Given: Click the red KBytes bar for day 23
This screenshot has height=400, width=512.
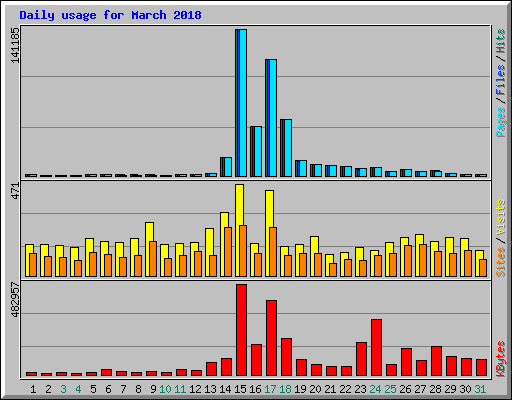Looking at the screenshot, I should 361,359.
